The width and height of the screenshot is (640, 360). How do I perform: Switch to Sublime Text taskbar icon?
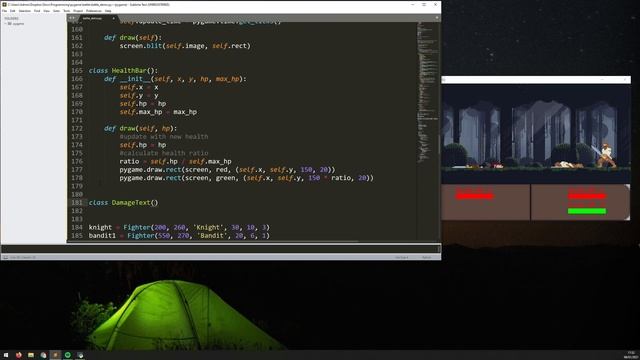pyautogui.click(x=56, y=355)
